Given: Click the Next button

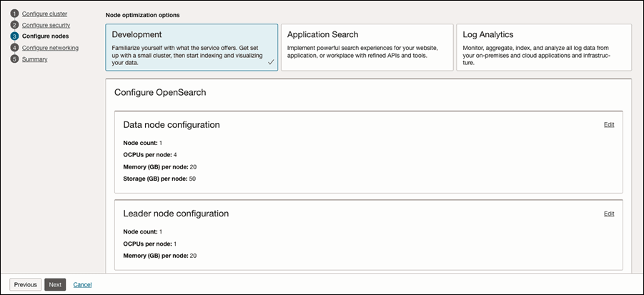Looking at the screenshot, I should point(55,284).
